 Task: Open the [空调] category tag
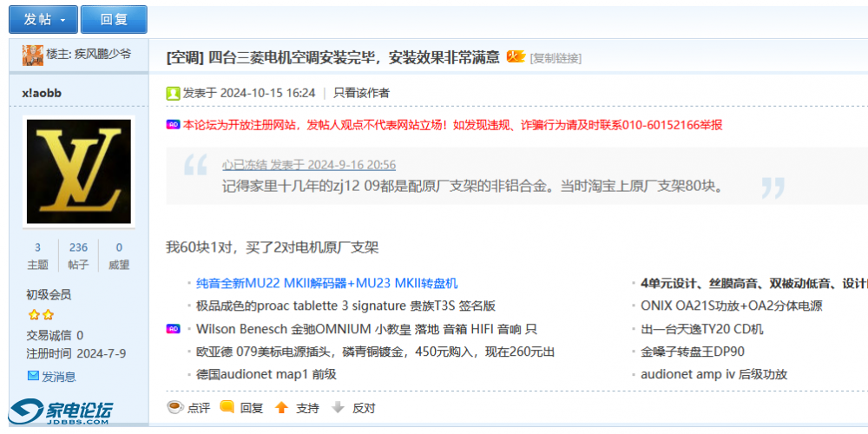point(185,57)
